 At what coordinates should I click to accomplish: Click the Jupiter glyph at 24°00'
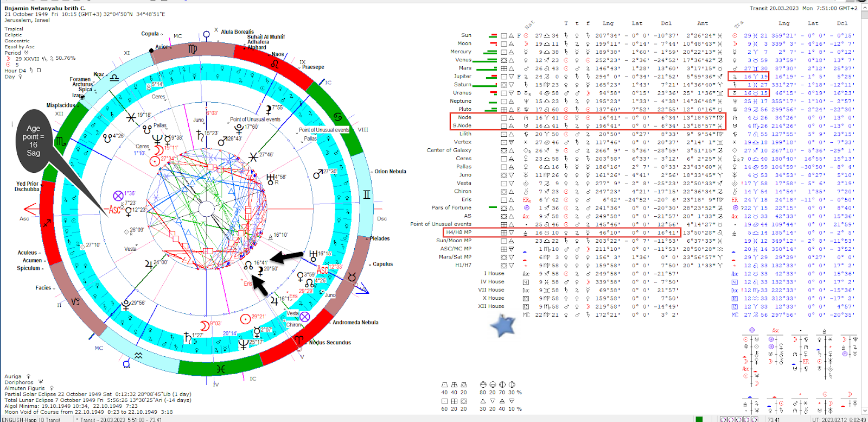point(148,264)
